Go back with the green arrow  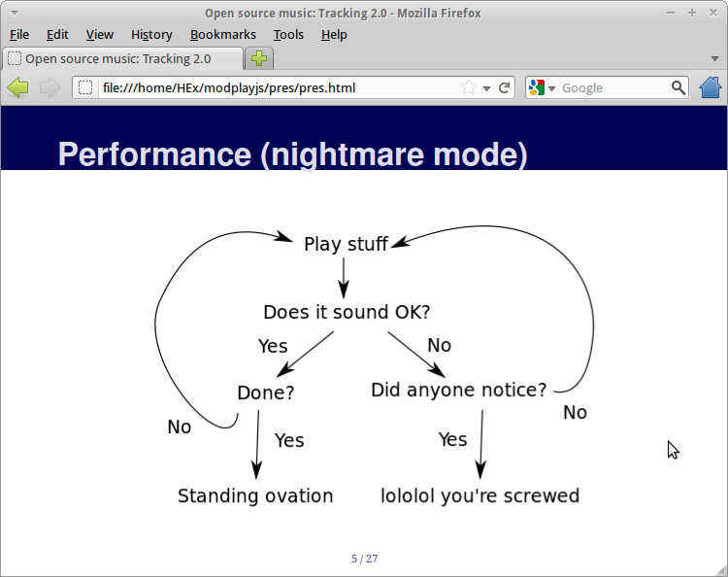[18, 87]
